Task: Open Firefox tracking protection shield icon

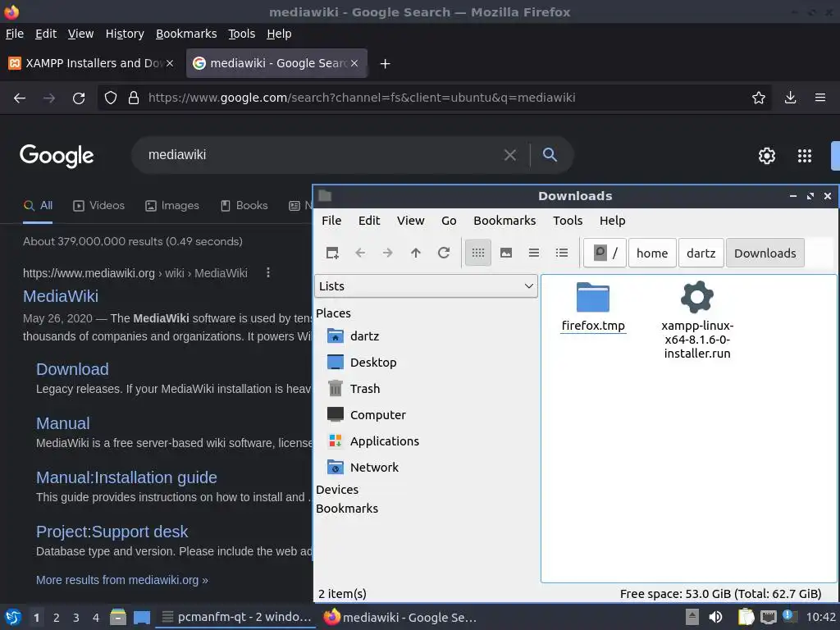Action: [x=111, y=98]
